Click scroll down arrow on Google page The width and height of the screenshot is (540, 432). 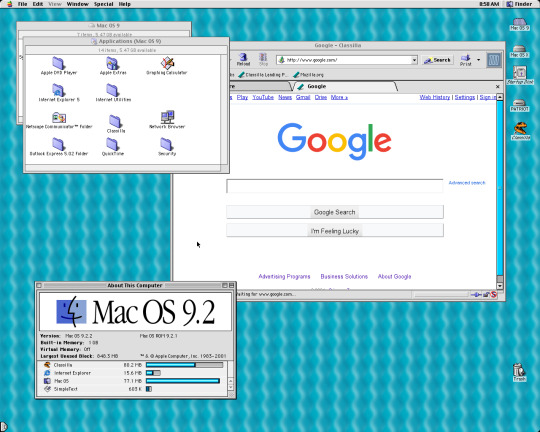tap(500, 286)
